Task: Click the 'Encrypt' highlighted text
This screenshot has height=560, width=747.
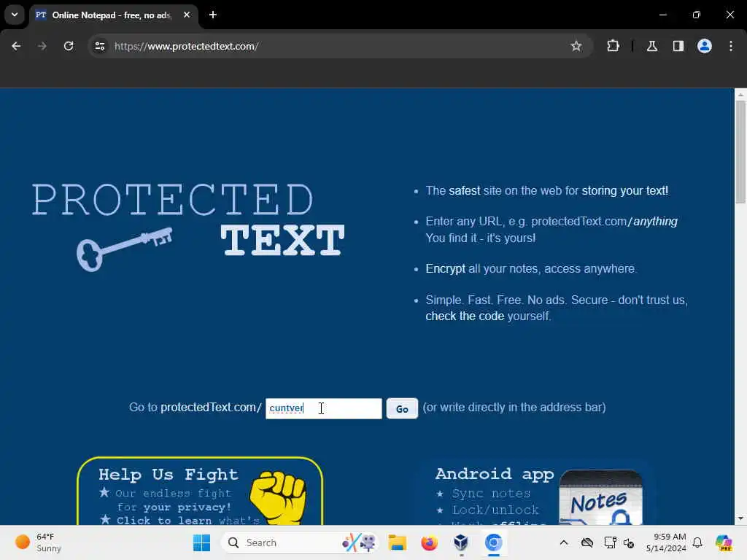Action: coord(445,268)
